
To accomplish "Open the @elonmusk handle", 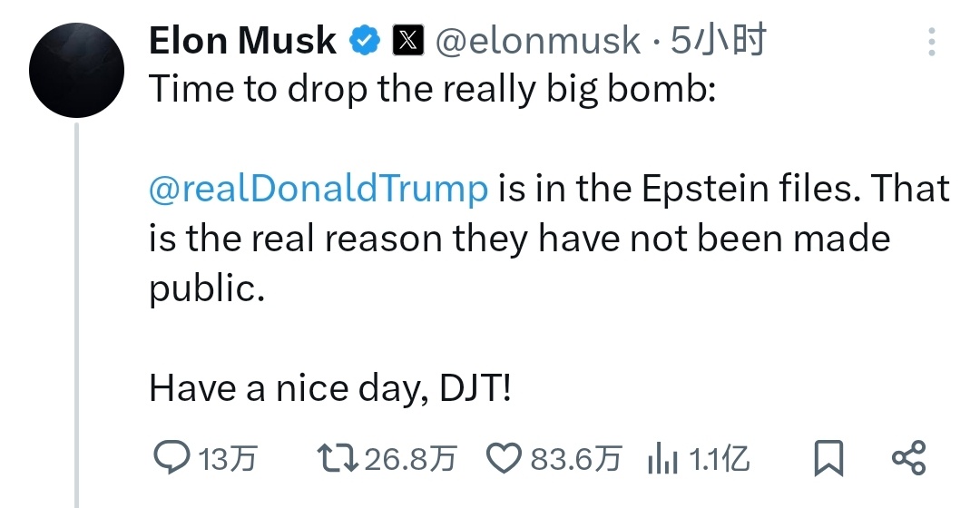I will [537, 41].
